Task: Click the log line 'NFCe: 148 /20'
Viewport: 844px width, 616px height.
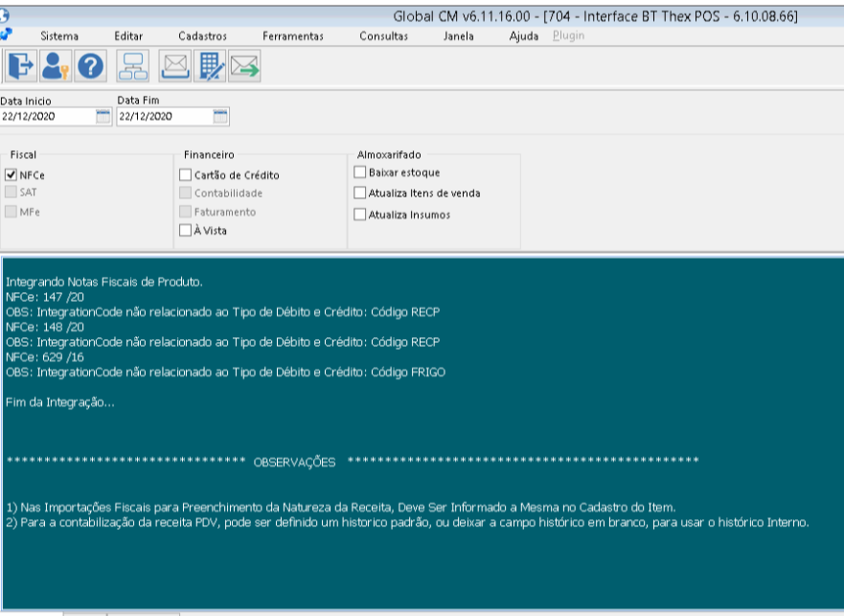Action: [x=45, y=327]
